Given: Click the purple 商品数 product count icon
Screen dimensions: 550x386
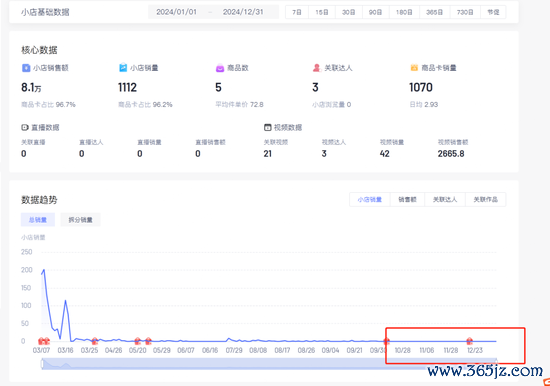Looking at the screenshot, I should pyautogui.click(x=220, y=68).
